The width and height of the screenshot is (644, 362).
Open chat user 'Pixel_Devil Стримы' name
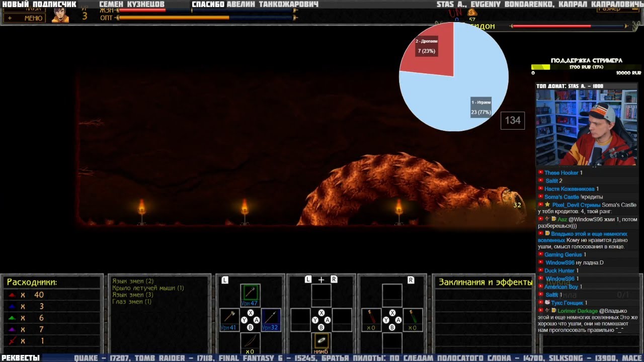(576, 205)
